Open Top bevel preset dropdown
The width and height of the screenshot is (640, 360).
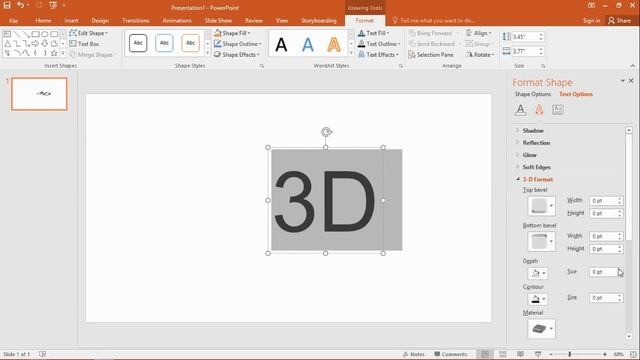(541, 206)
